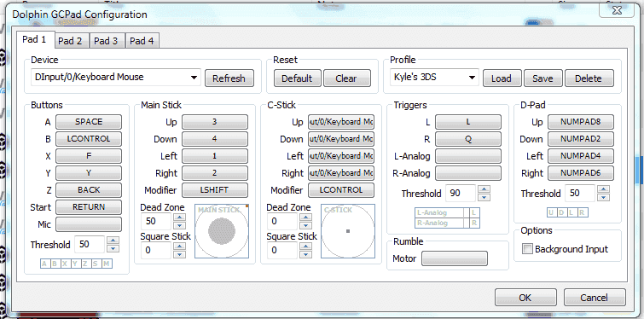Increase Main Stick Dead Zone value
The width and height of the screenshot is (644, 319).
[x=179, y=217]
